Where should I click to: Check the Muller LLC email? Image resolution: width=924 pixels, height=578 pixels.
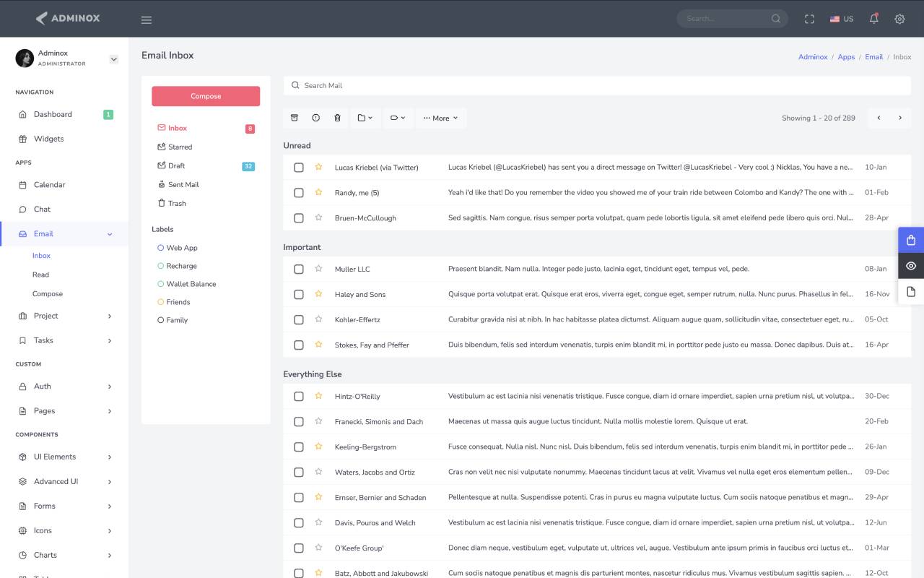coord(299,269)
